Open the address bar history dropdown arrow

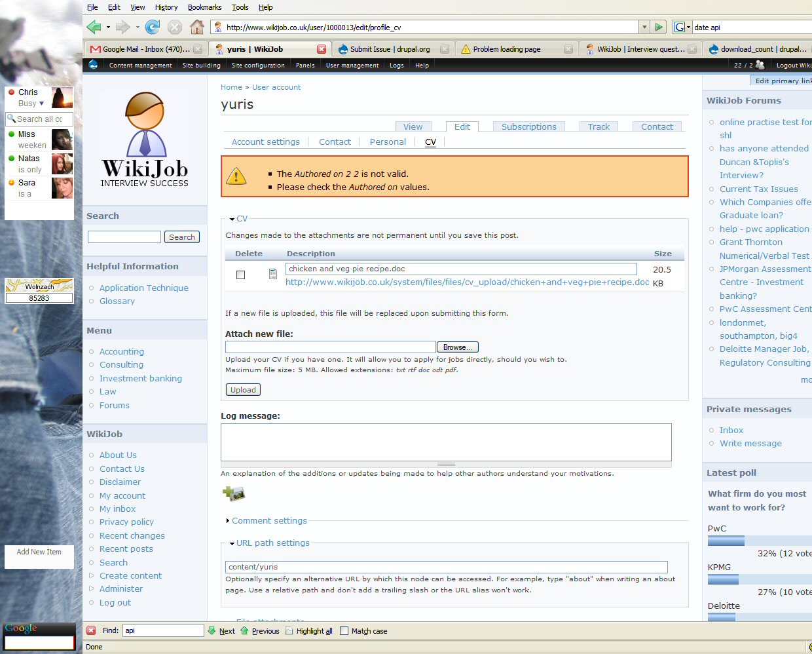pyautogui.click(x=644, y=27)
